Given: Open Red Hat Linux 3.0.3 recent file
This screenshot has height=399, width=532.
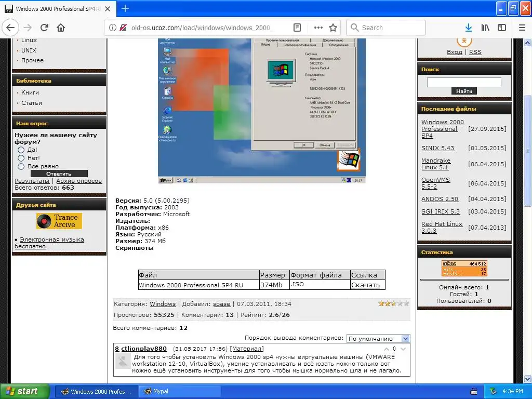Looking at the screenshot, I should pos(442,228).
